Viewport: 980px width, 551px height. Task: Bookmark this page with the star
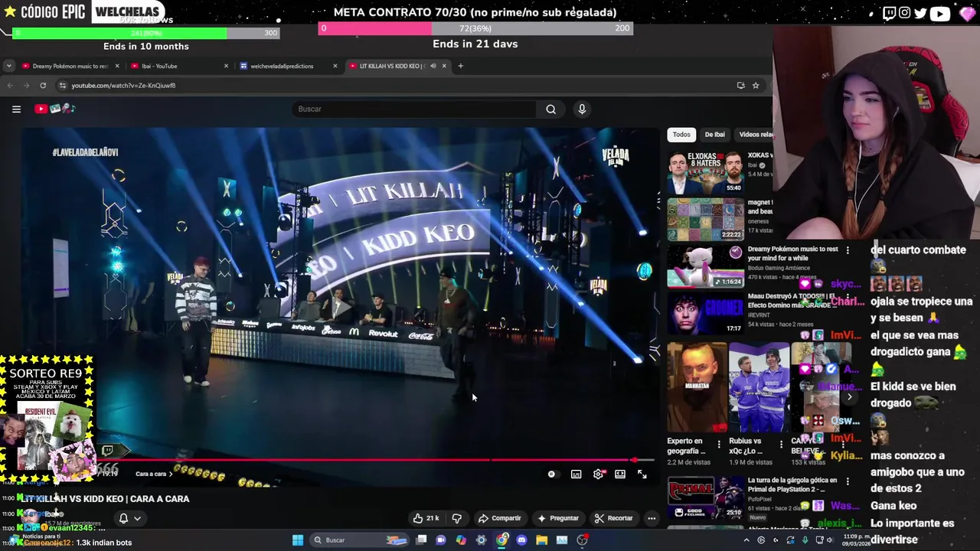point(756,86)
